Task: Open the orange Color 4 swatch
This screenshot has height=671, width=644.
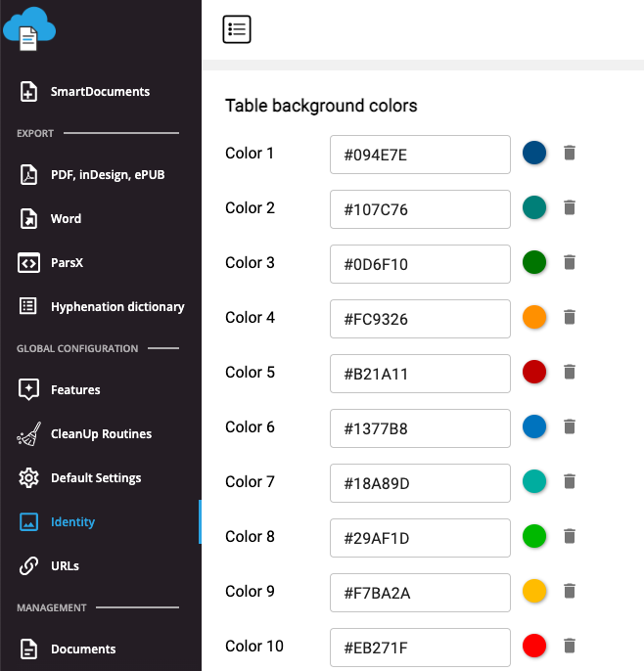Action: [x=534, y=317]
